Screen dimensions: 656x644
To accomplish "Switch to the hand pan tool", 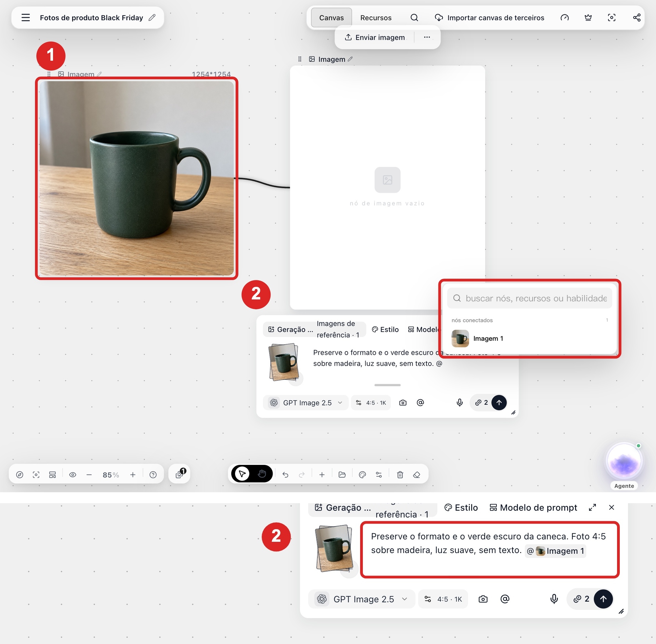I will coord(262,474).
